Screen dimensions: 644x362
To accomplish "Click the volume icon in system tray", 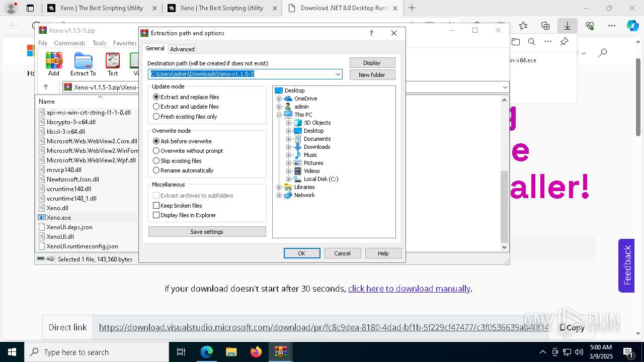I will (579, 352).
